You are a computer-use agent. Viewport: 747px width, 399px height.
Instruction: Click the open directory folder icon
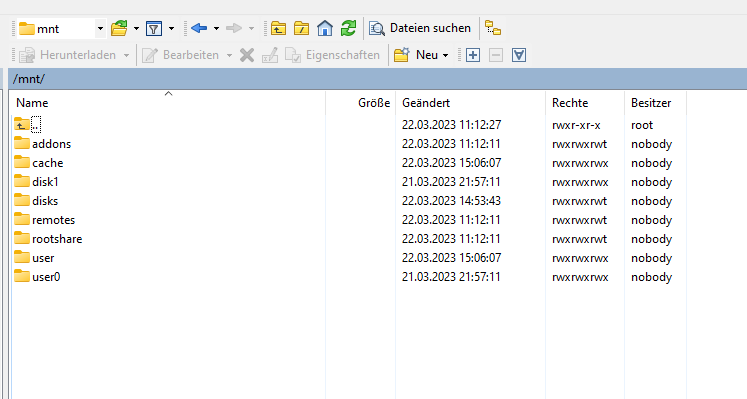click(x=119, y=29)
